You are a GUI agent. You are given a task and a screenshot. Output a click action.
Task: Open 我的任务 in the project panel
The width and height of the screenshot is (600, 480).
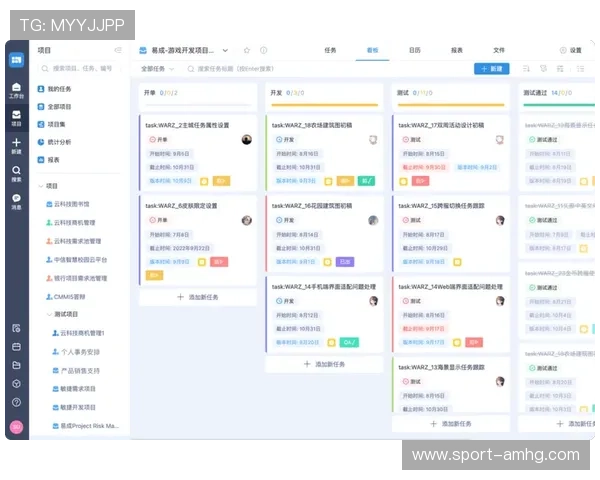click(54, 89)
